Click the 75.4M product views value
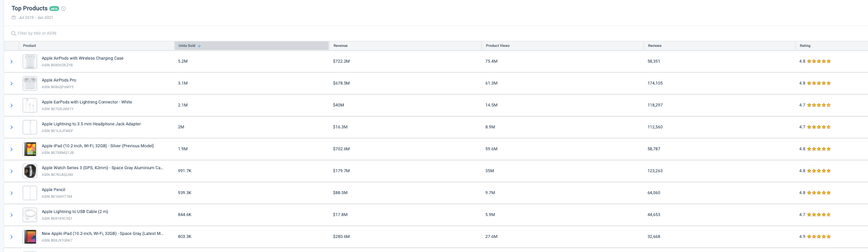868x252 pixels. [491, 61]
